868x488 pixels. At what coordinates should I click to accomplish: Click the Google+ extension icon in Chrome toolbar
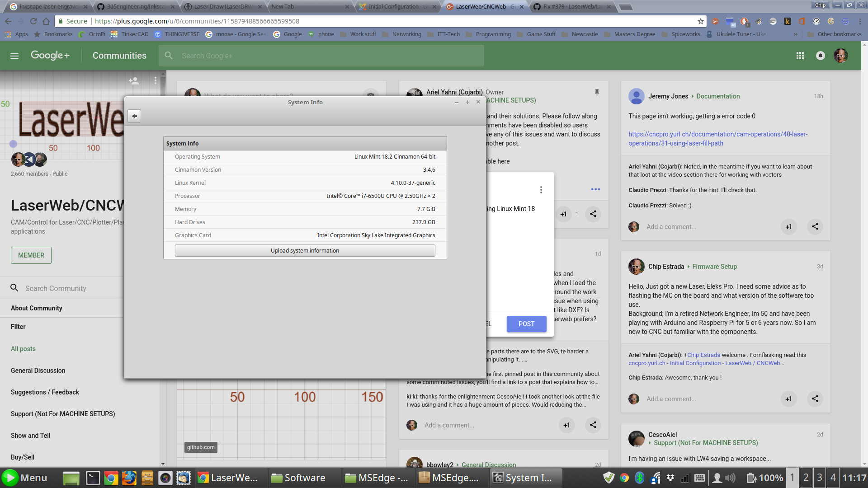[715, 21]
